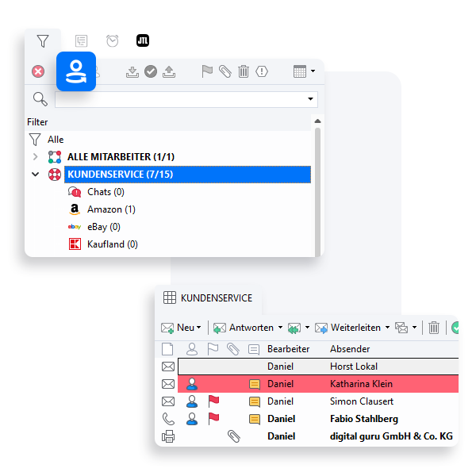Click the flag icon in filter toolbar
476x476 pixels.
(207, 71)
